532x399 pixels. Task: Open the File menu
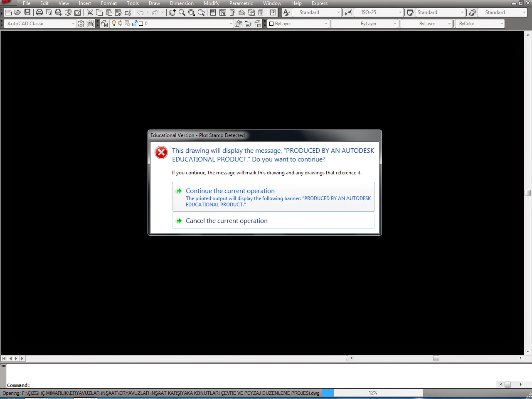[x=27, y=3]
